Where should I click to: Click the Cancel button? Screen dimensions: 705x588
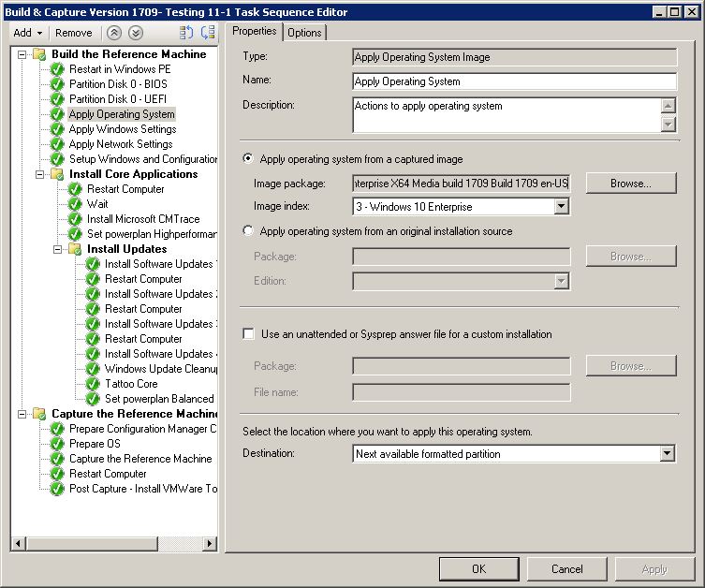pyautogui.click(x=567, y=569)
